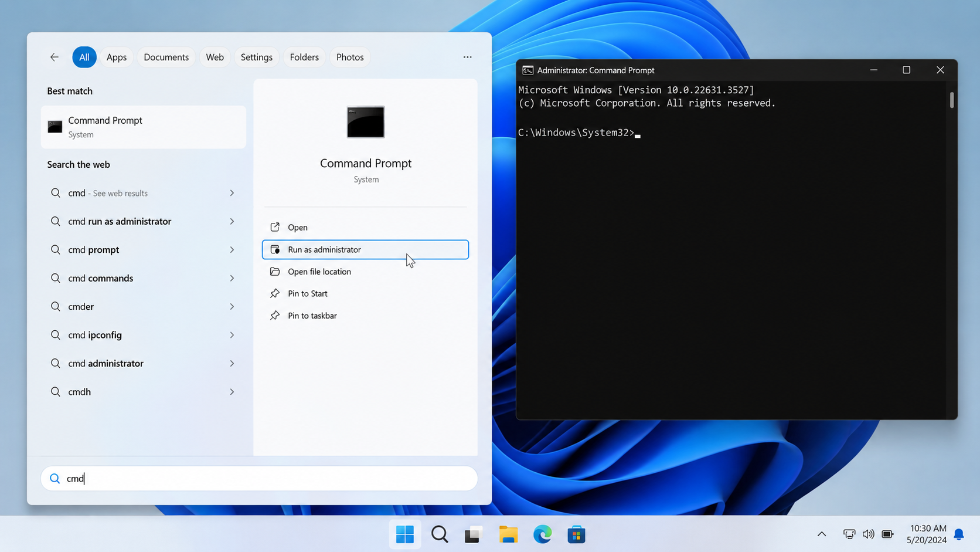Click the network icon in system tray
Image resolution: width=980 pixels, height=552 pixels.
[x=849, y=534]
